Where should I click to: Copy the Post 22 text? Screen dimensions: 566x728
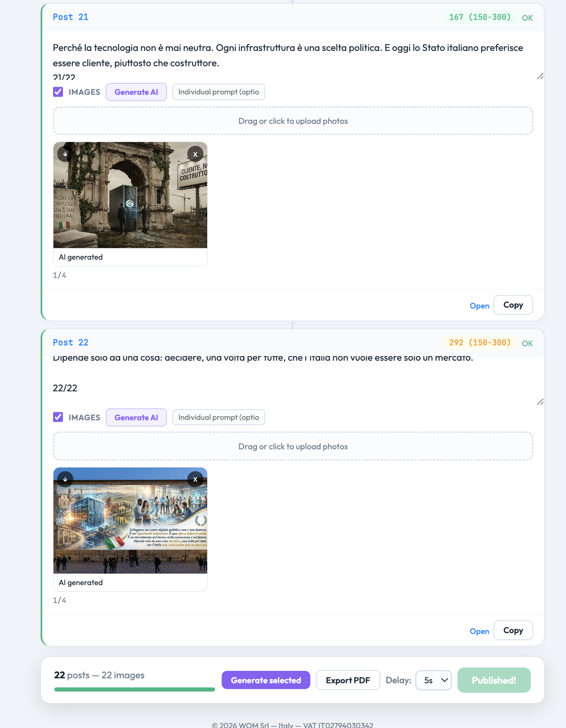tap(513, 630)
